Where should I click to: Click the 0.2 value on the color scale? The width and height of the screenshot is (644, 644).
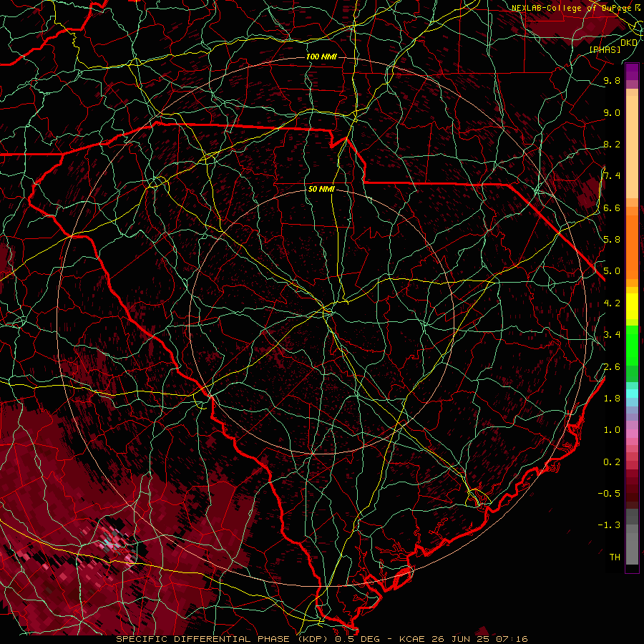point(612,462)
